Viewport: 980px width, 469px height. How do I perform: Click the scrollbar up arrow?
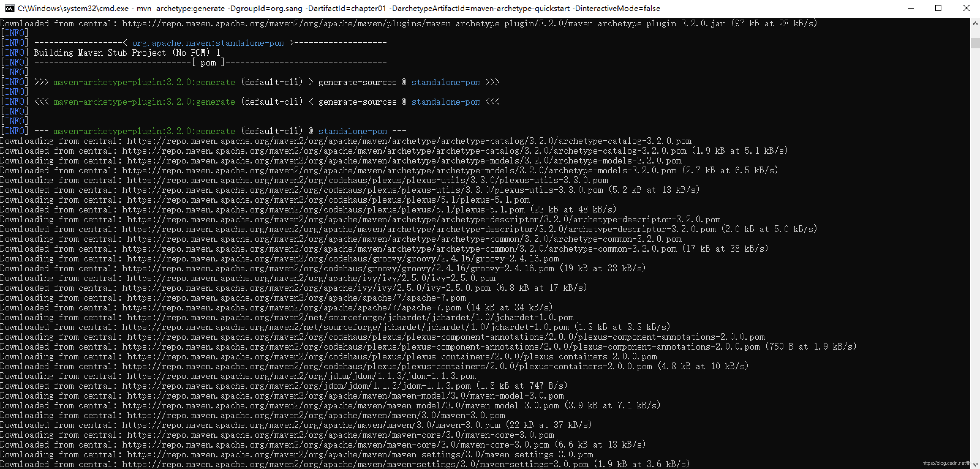tap(975, 23)
